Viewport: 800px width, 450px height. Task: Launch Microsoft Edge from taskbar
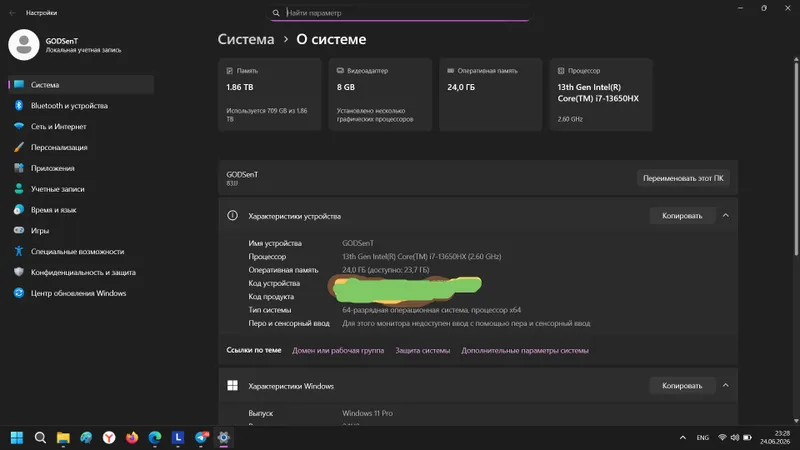pyautogui.click(x=155, y=438)
